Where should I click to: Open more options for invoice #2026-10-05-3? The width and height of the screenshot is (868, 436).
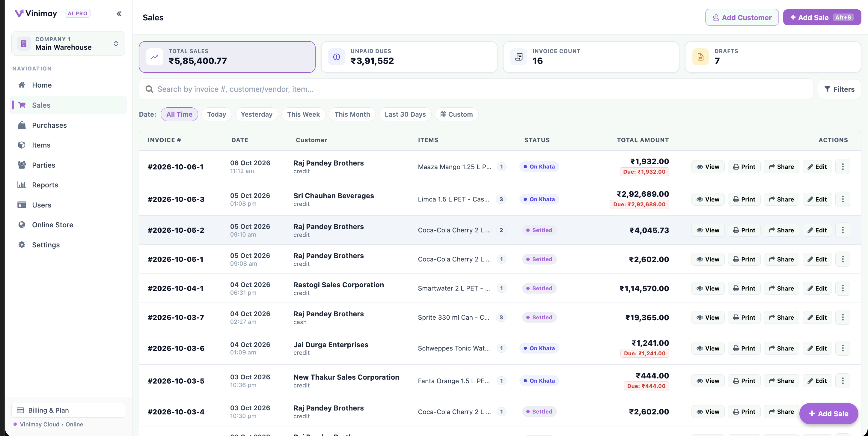[x=843, y=199]
